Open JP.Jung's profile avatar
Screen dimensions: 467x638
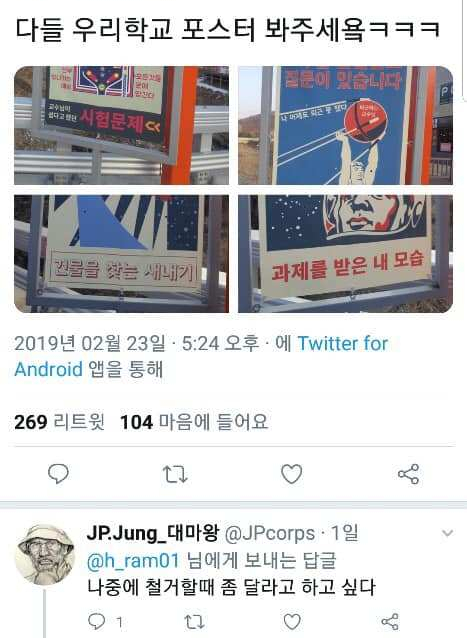pos(45,555)
